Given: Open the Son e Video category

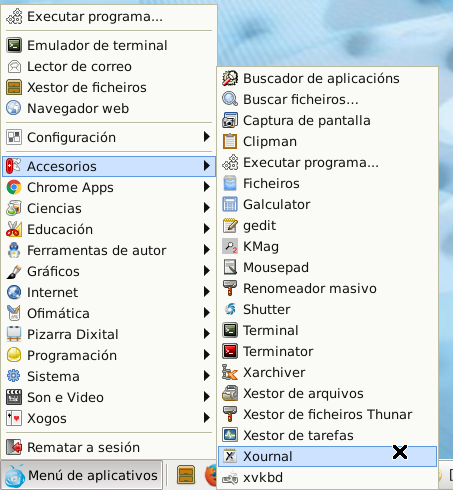Looking at the screenshot, I should [x=109, y=397].
